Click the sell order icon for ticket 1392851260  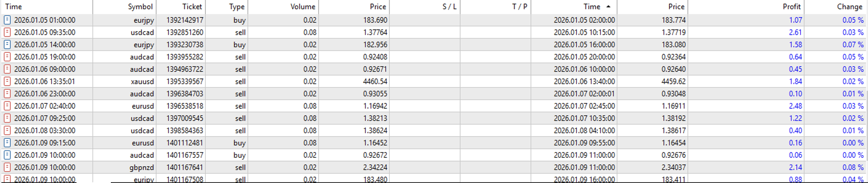7,32
